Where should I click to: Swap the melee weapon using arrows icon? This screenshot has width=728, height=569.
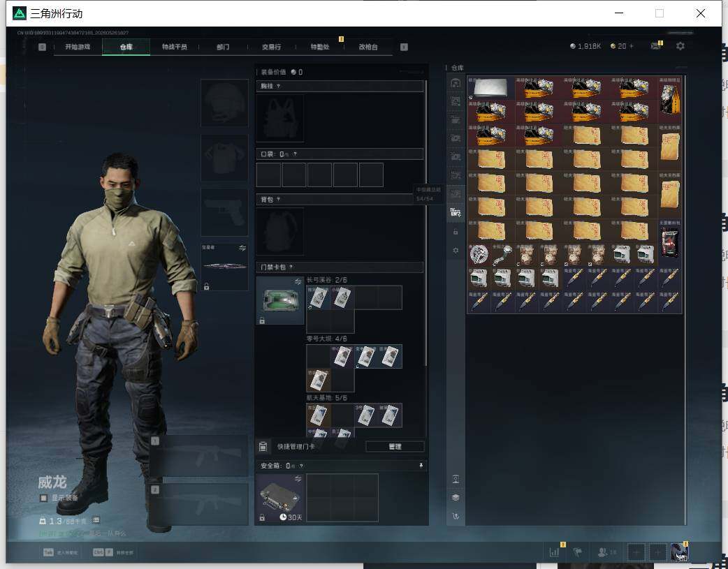pos(242,248)
